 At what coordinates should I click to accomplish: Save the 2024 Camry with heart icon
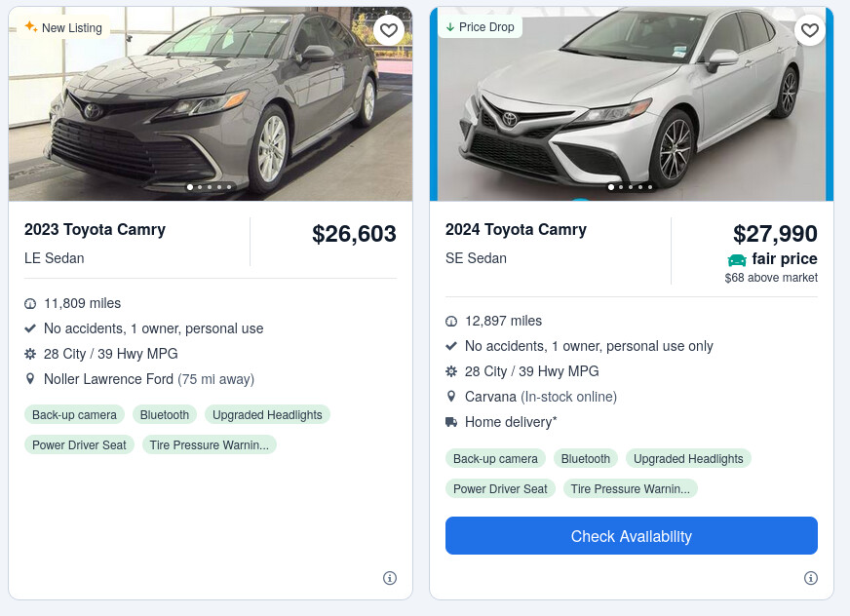tap(809, 30)
